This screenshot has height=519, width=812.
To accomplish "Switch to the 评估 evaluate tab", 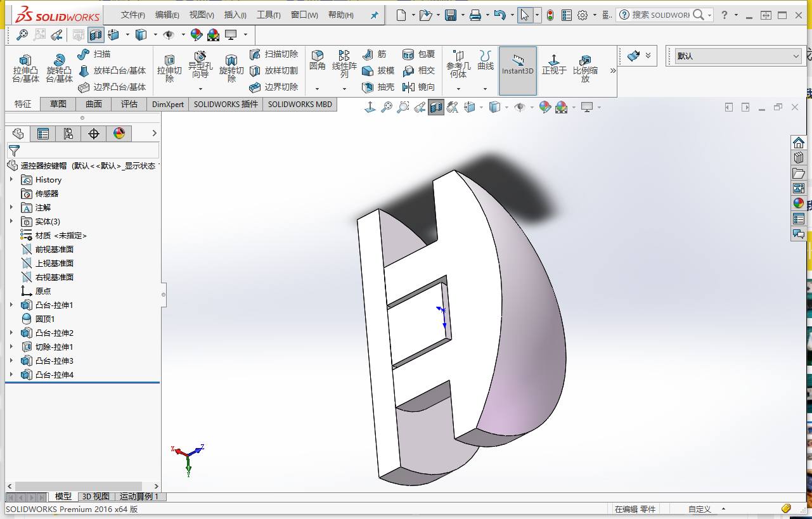I will [129, 104].
